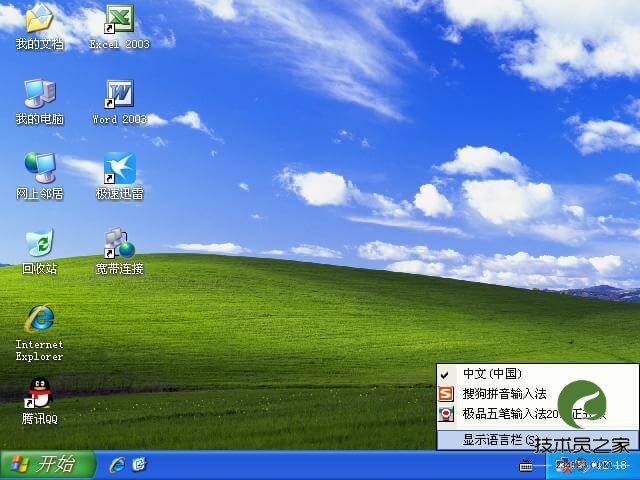Choose 极品五笔输入法 in the input menu
This screenshot has width=640, height=480.
click(538, 414)
